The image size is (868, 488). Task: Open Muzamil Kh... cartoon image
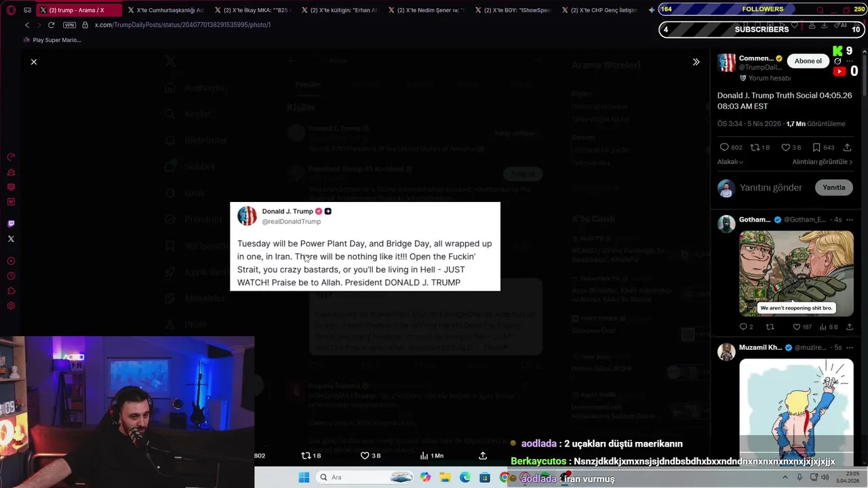796,412
